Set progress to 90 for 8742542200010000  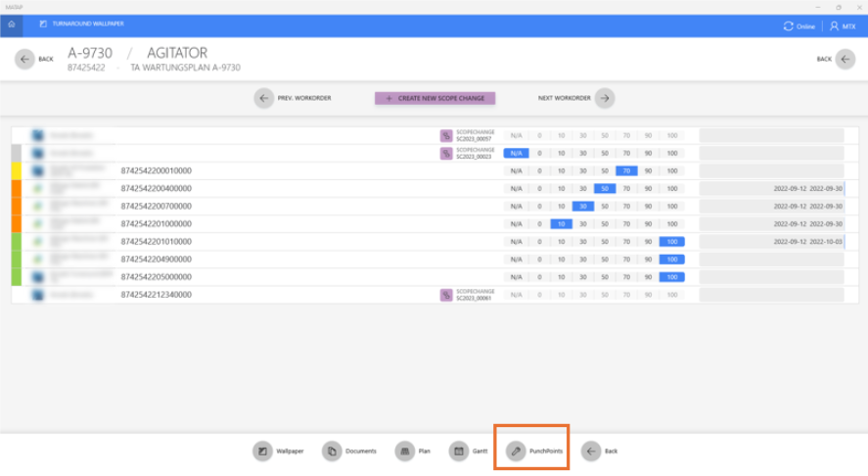pyautogui.click(x=647, y=170)
